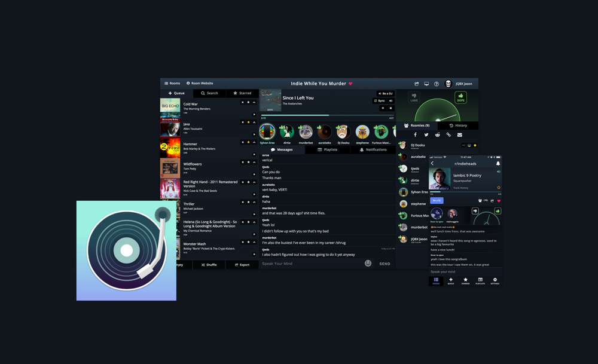The image size is (598, 364).
Task: Switch to the Playlists tab
Action: tap(328, 149)
